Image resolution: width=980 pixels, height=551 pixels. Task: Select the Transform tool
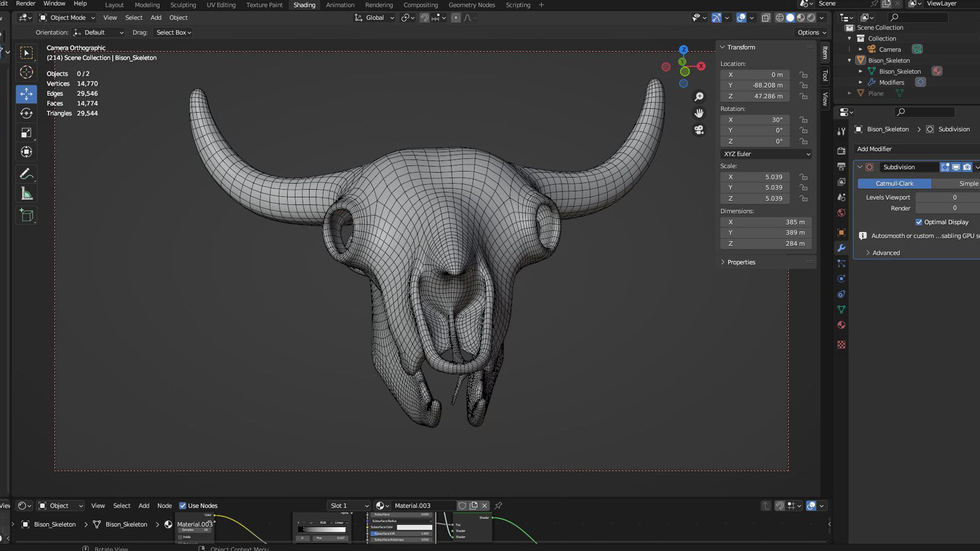(27, 152)
